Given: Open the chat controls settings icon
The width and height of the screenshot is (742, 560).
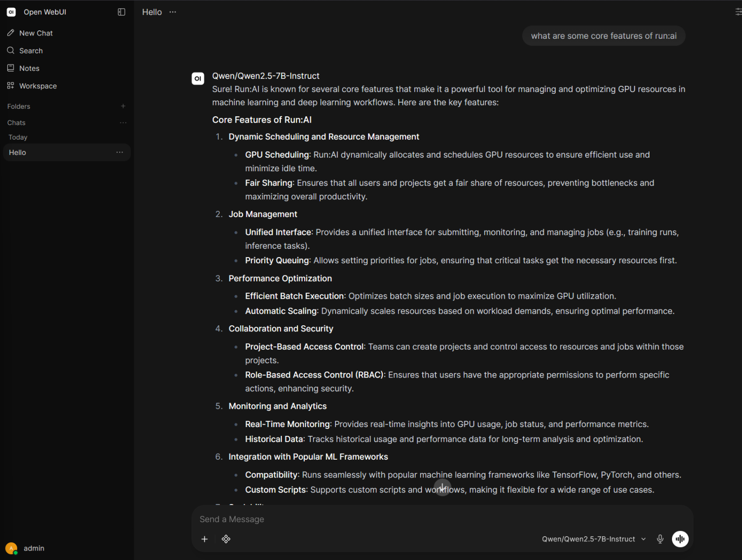Looking at the screenshot, I should (738, 12).
